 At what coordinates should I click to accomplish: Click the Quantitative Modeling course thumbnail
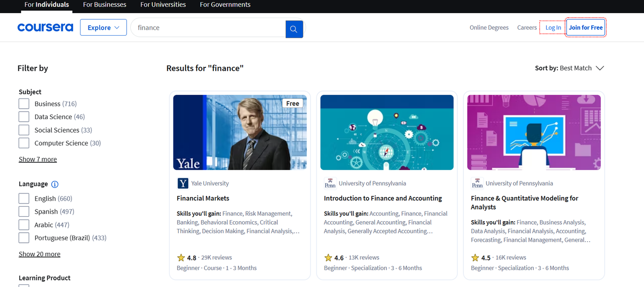[x=534, y=132]
